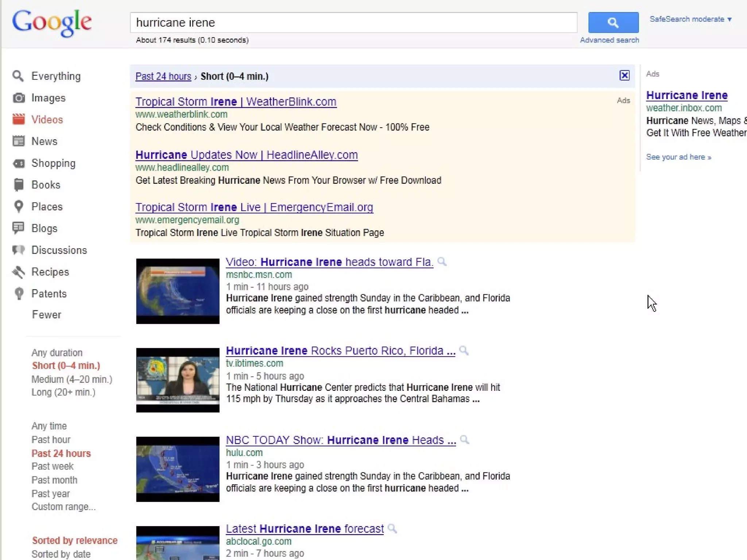Click the NBC TODAY Show video thumbnail

[178, 469]
